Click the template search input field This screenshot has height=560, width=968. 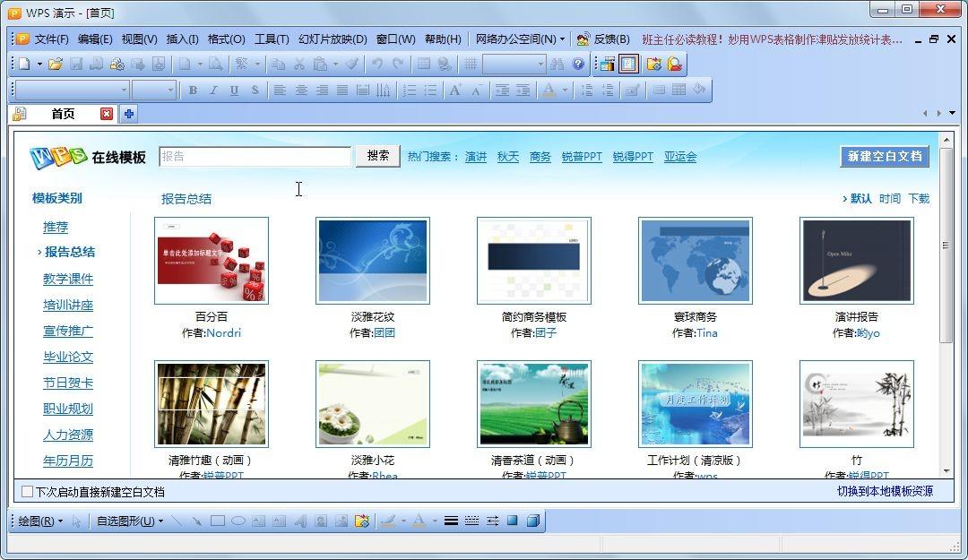click(x=255, y=156)
